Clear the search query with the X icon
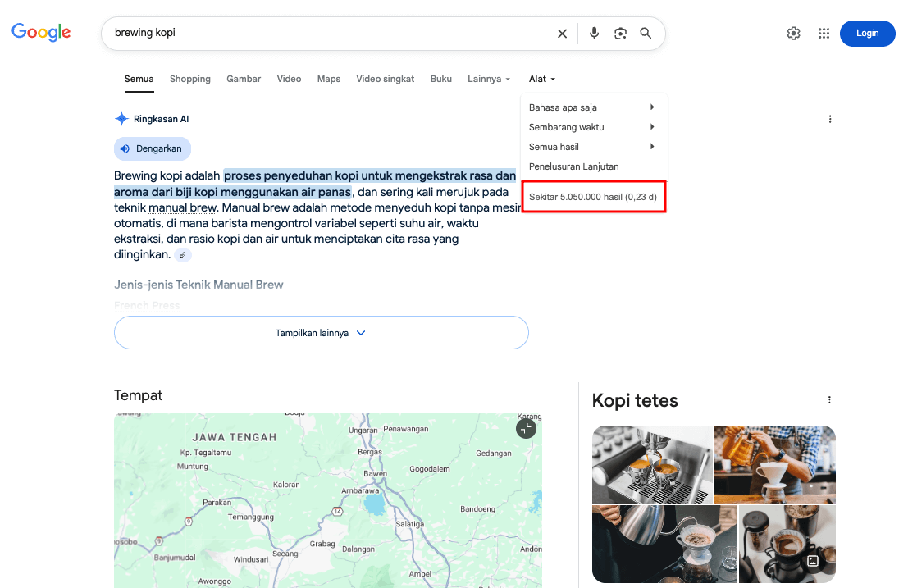 562,33
